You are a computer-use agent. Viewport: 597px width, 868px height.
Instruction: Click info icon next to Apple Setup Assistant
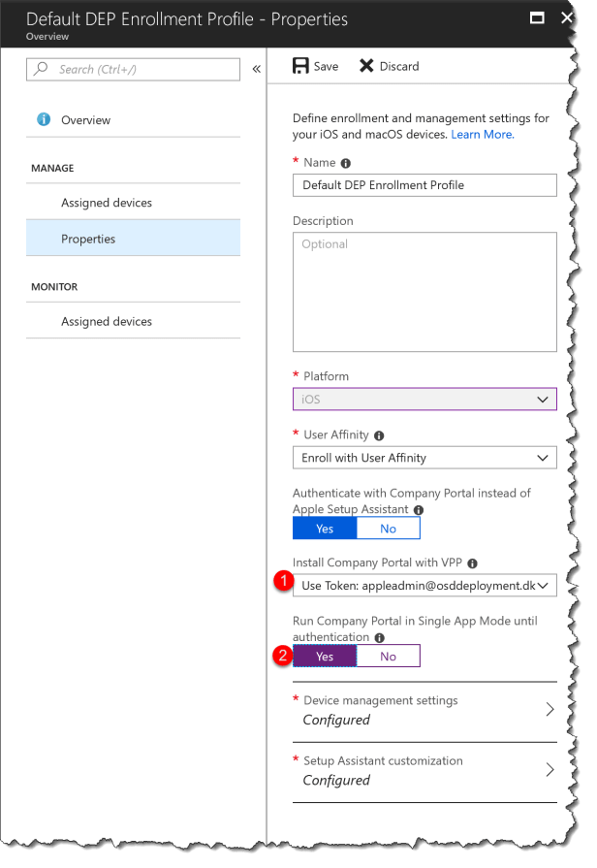pos(419,509)
